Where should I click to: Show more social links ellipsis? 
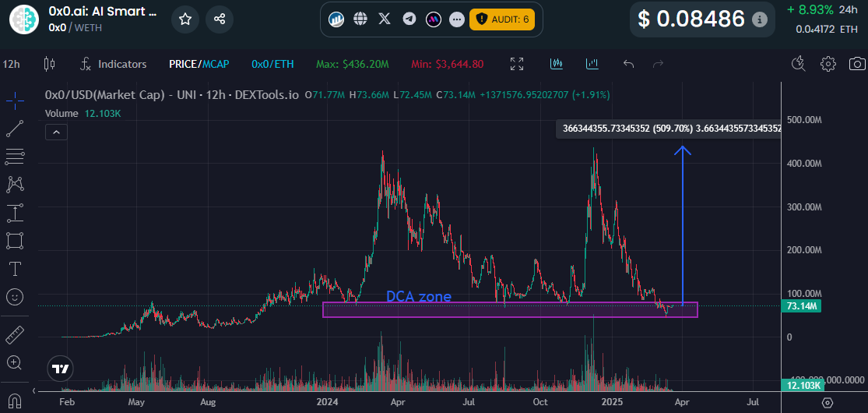(457, 19)
